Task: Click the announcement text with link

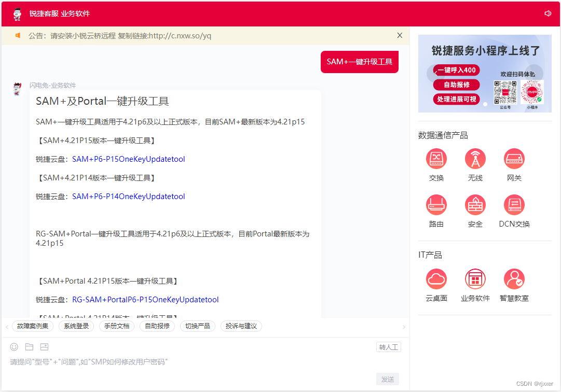Action: coord(120,36)
